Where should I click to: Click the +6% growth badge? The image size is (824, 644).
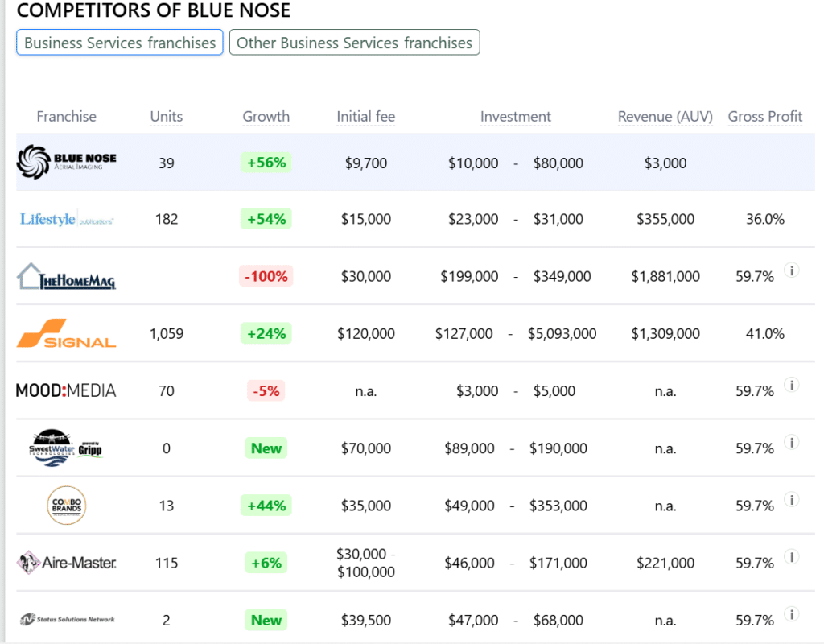tap(266, 563)
